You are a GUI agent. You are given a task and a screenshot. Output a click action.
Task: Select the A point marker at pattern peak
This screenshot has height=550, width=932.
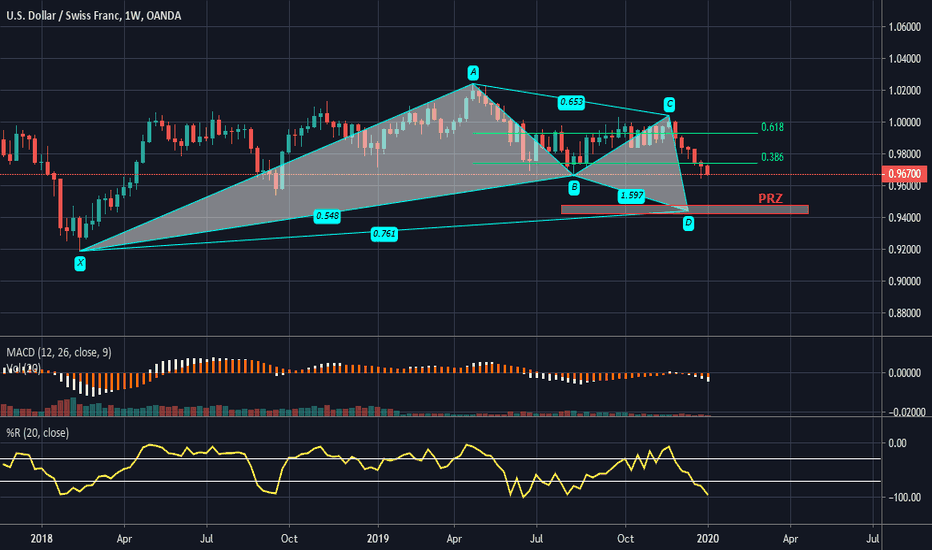point(473,72)
